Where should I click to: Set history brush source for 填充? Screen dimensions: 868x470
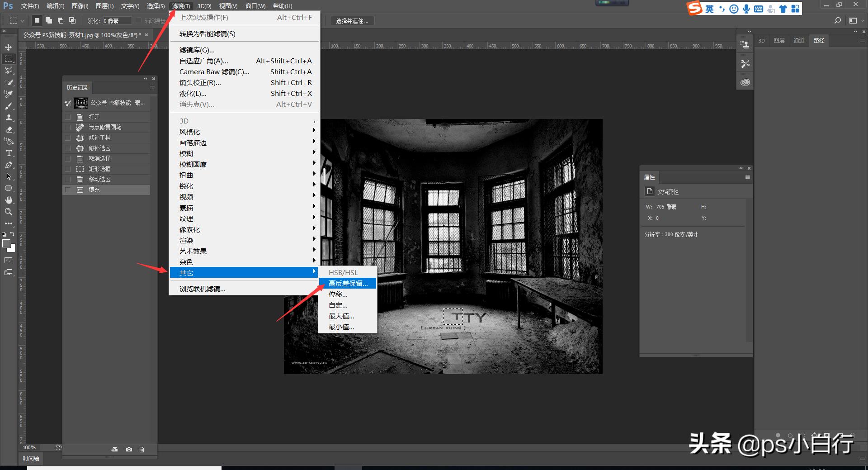68,190
